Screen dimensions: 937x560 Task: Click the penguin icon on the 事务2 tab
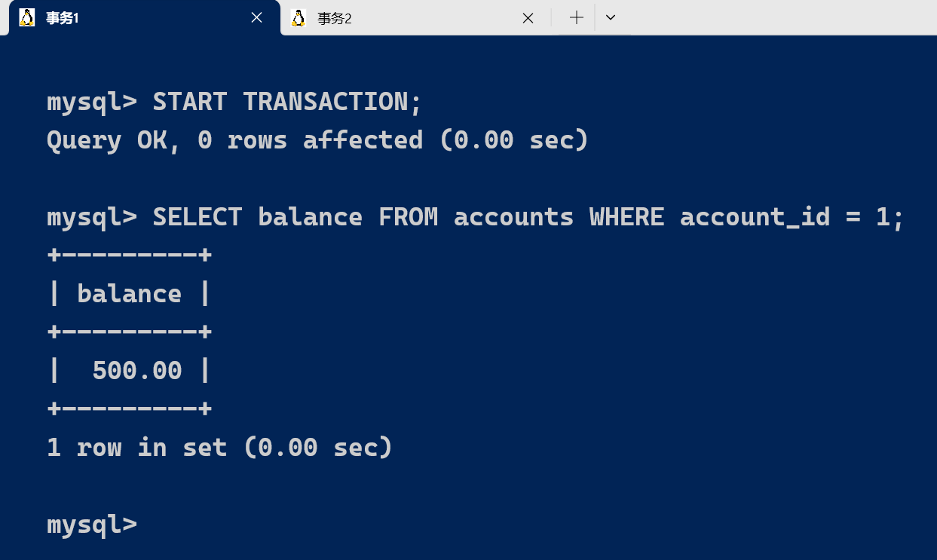coord(299,18)
